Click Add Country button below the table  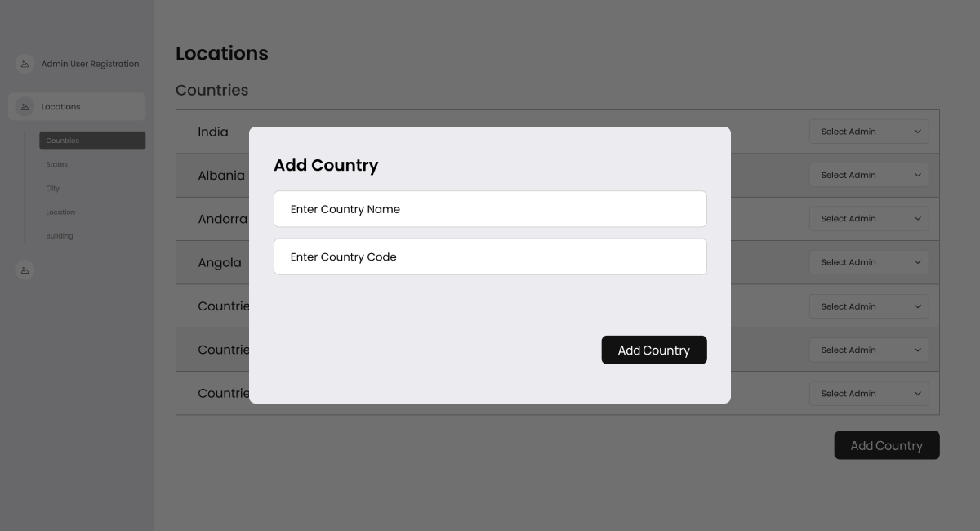[887, 445]
